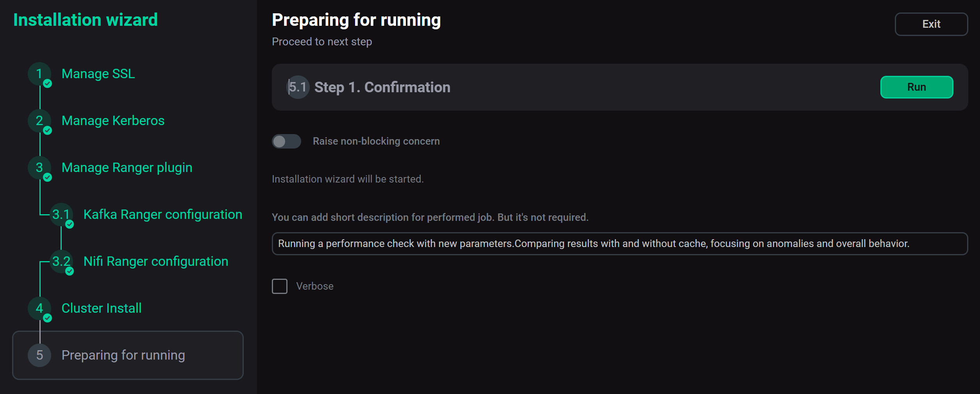The image size is (980, 394).
Task: Enable the Verbose checkbox
Action: [x=280, y=286]
